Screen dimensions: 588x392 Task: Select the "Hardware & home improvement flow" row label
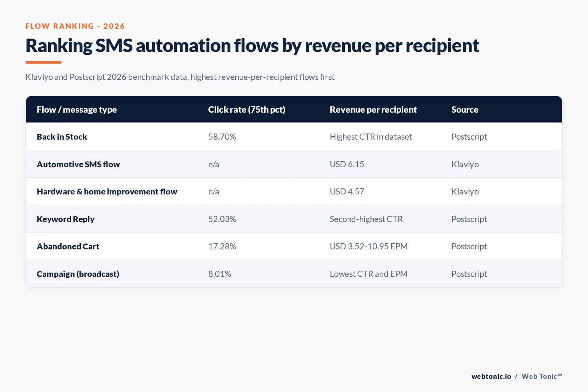coord(107,191)
